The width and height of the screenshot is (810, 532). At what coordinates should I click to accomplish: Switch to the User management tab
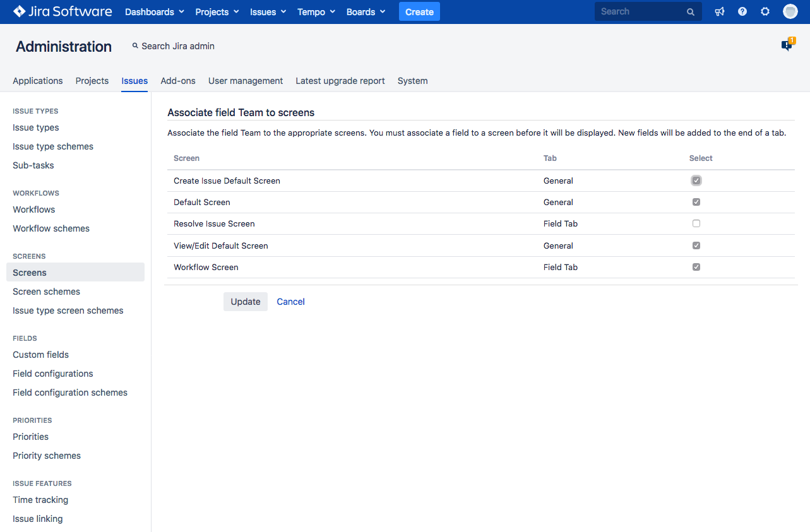click(x=246, y=81)
